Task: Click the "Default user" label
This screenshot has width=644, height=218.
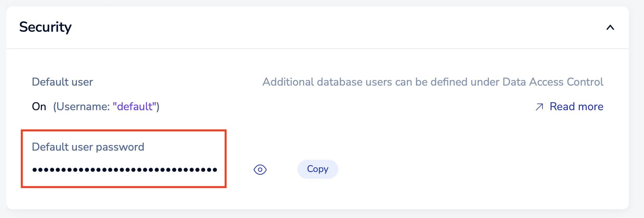Action: coord(62,82)
